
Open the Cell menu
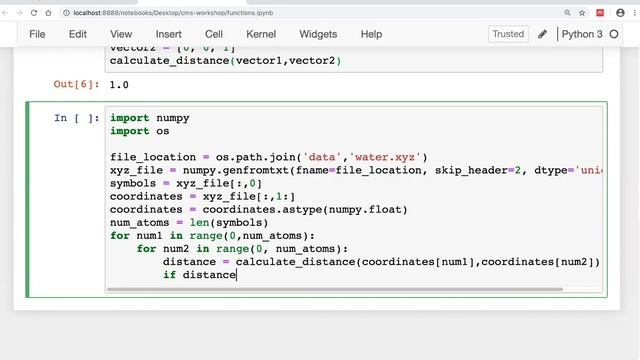(214, 34)
